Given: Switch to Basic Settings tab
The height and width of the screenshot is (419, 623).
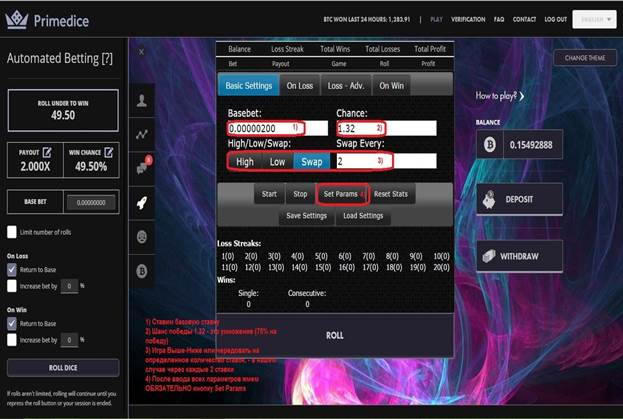Looking at the screenshot, I should tap(249, 85).
